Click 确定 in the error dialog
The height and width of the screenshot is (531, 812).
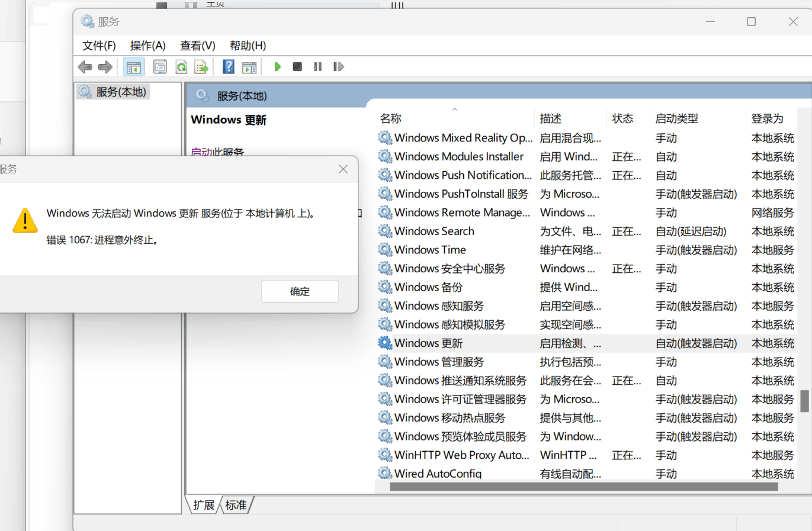point(300,291)
